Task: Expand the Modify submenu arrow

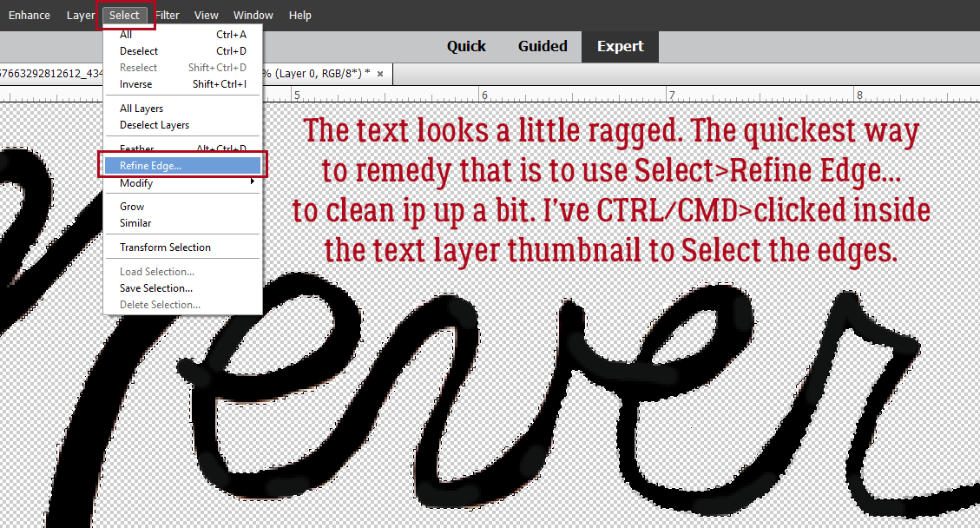Action: 252,181
